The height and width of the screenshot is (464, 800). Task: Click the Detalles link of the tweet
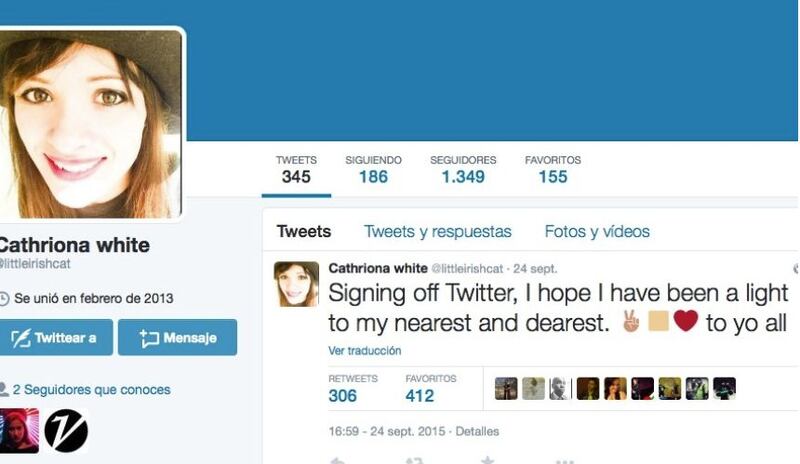[477, 431]
